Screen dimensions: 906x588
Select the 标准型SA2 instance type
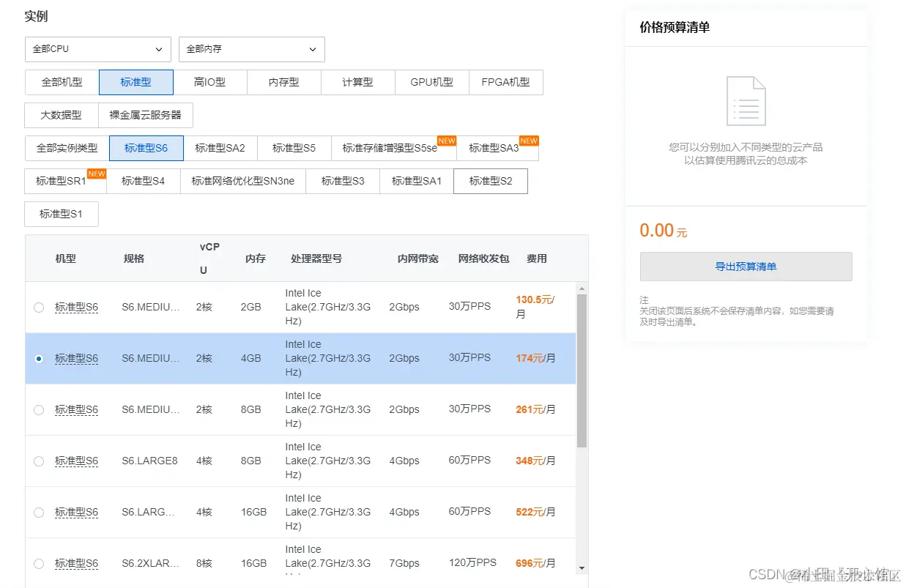coord(220,148)
